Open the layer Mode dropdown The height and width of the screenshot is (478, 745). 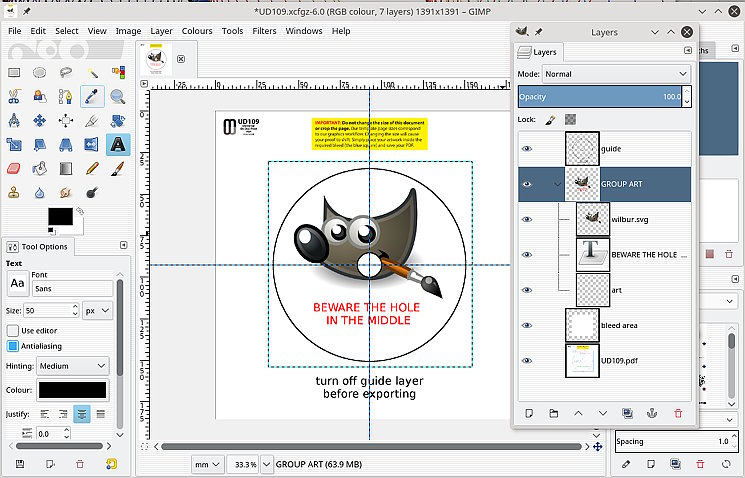[616, 74]
